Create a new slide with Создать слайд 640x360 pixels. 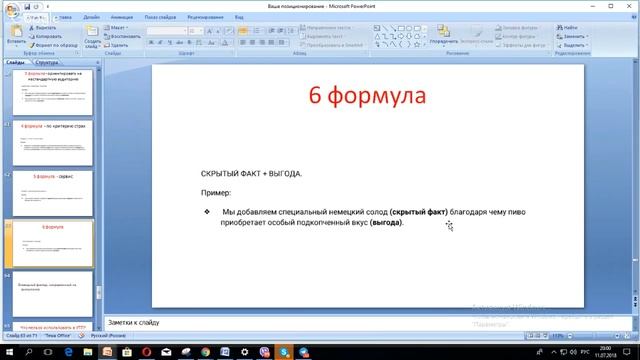pyautogui.click(x=92, y=37)
